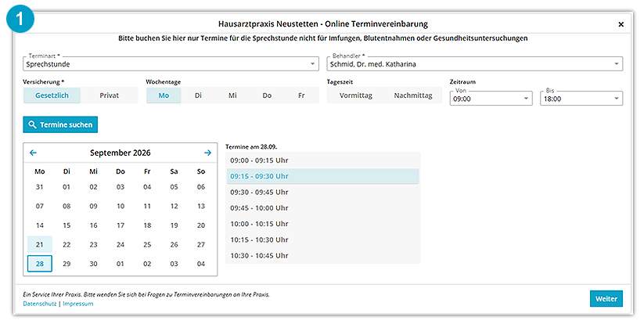This screenshot has width=644, height=324.
Task: Close the Terminvereinbarung dialog with X
Action: (x=621, y=24)
